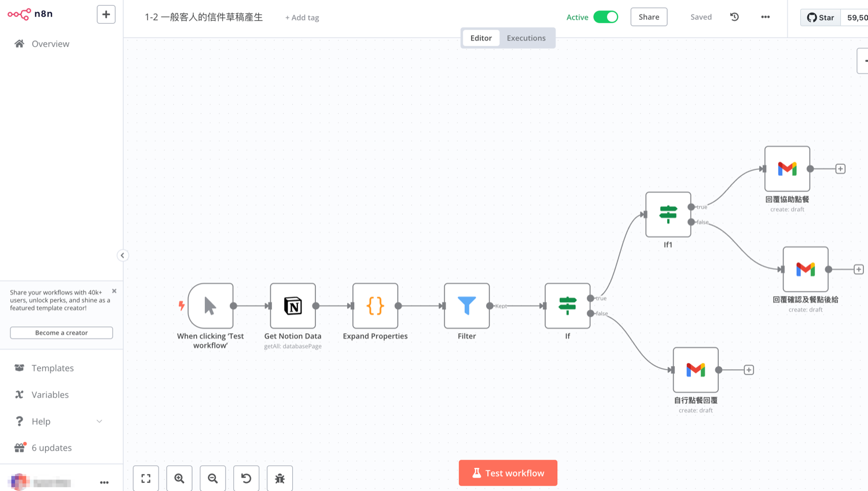Image resolution: width=868 pixels, height=491 pixels.
Task: Open workflow history clock icon
Action: pyautogui.click(x=734, y=17)
